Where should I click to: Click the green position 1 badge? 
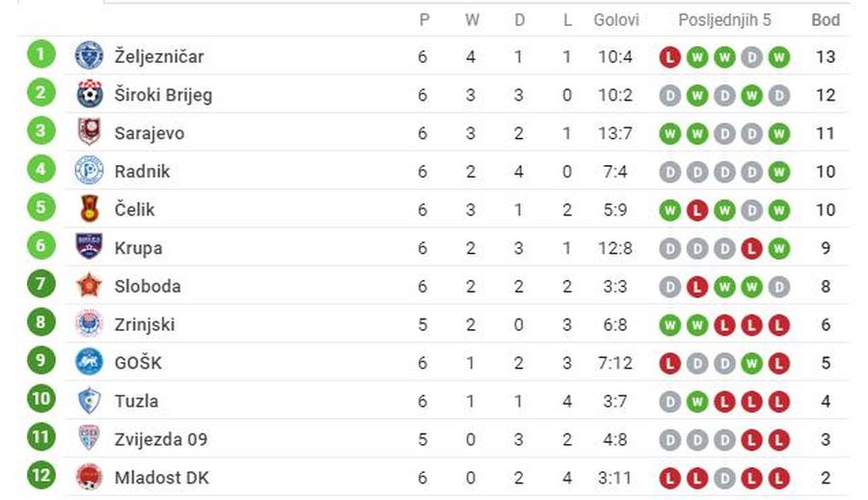tap(41, 55)
